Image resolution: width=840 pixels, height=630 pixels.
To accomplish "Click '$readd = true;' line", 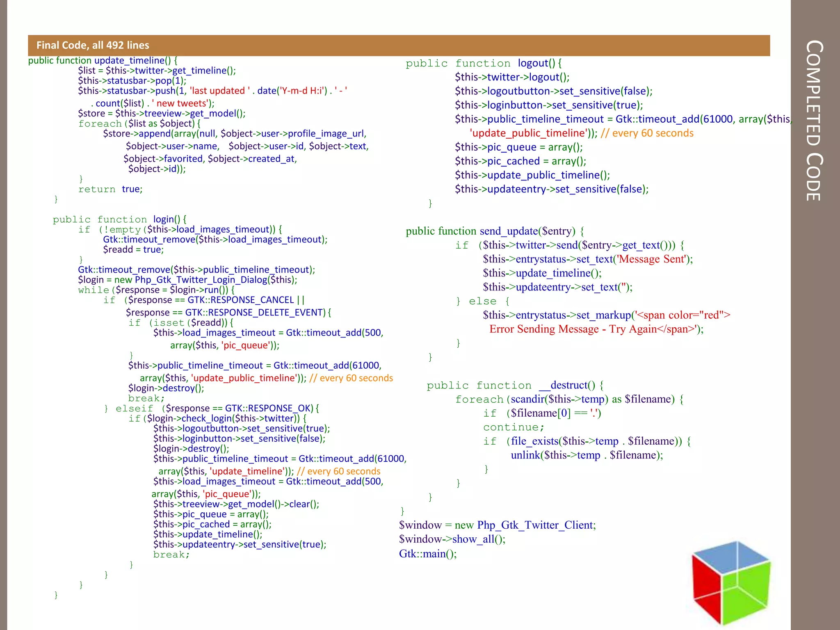I will tap(133, 249).
